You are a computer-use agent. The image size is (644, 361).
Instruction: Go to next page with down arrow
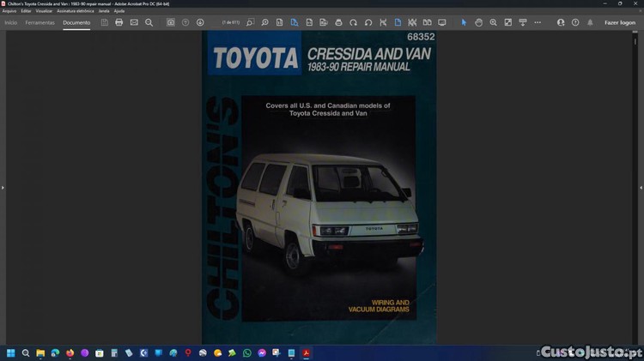tap(200, 22)
